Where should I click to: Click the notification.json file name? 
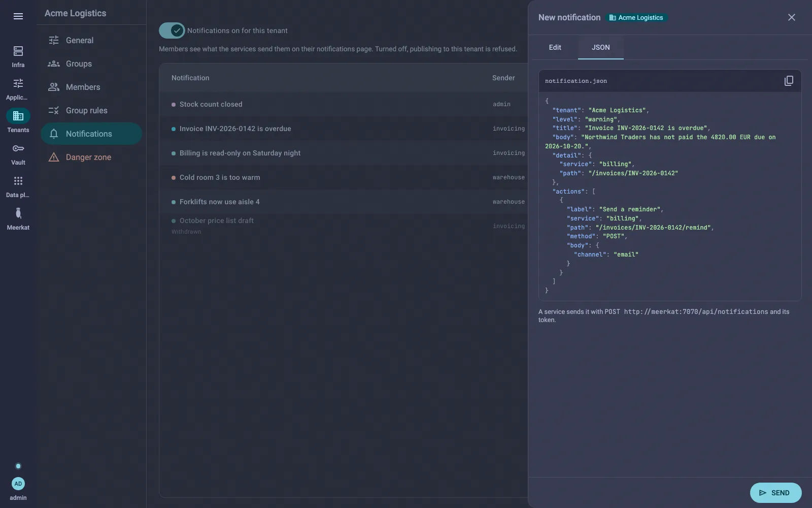coord(576,81)
